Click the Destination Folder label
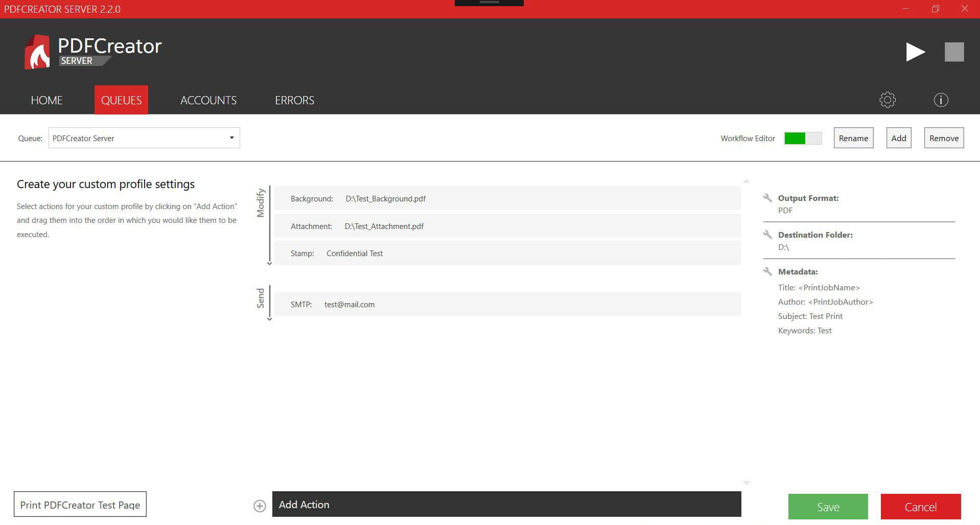The height and width of the screenshot is (525, 980). click(815, 235)
